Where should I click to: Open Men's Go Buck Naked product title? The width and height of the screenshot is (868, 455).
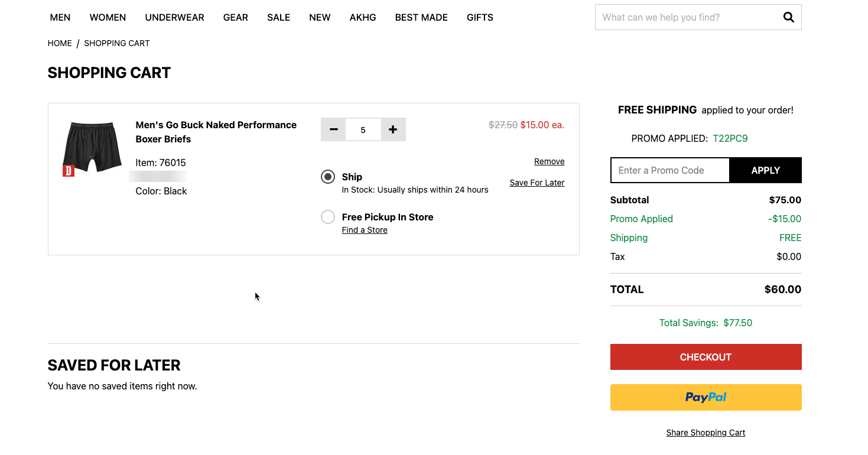(216, 132)
